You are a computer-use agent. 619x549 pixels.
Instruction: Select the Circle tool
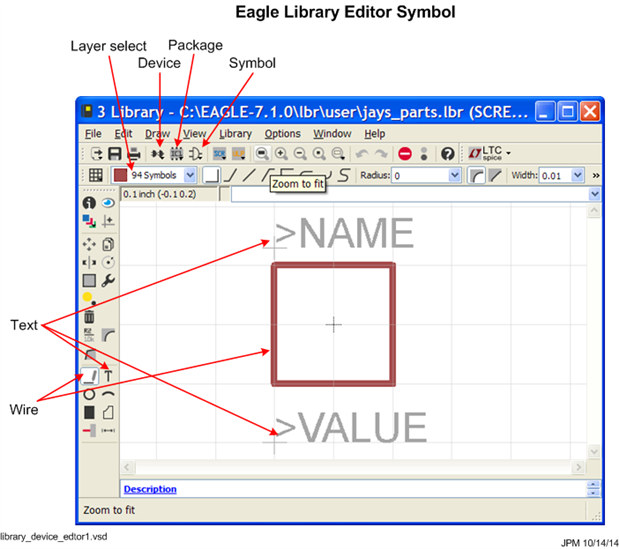pyautogui.click(x=89, y=394)
